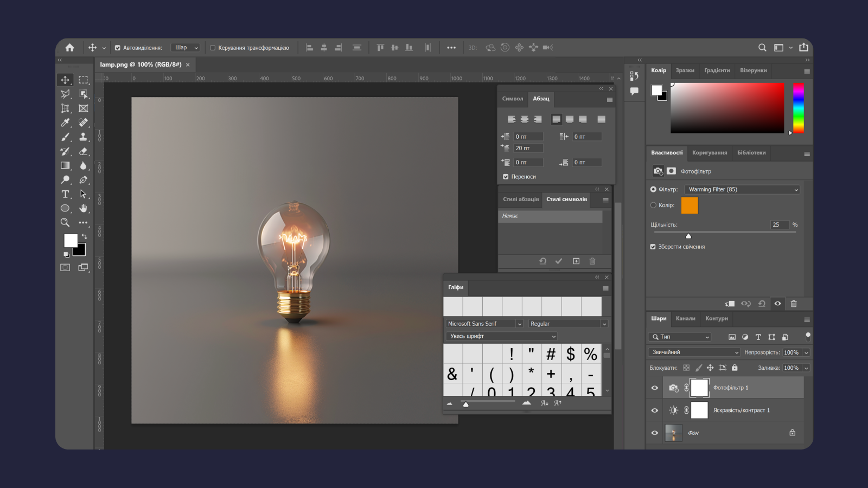Switch to the Символ tab
Image resolution: width=868 pixels, height=488 pixels.
tap(512, 99)
